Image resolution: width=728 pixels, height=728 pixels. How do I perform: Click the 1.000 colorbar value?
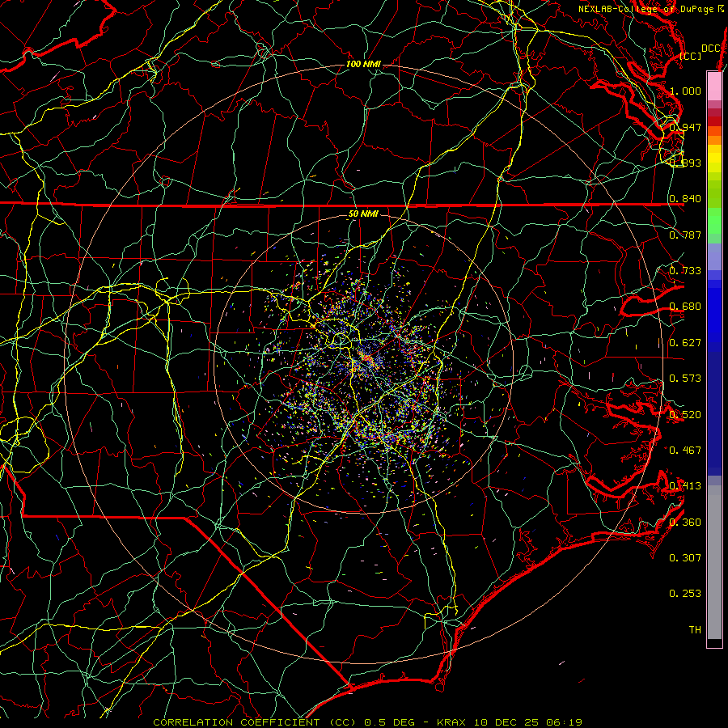pos(685,91)
